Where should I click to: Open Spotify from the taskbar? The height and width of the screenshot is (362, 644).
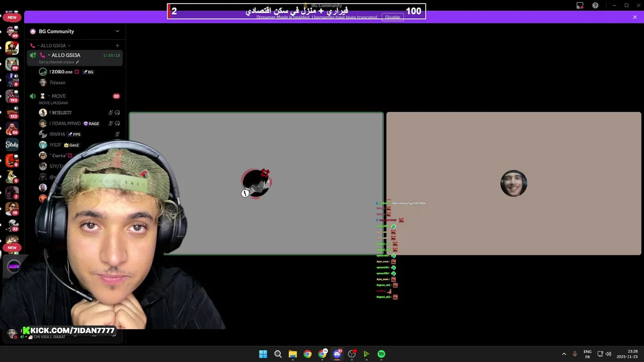point(381,354)
